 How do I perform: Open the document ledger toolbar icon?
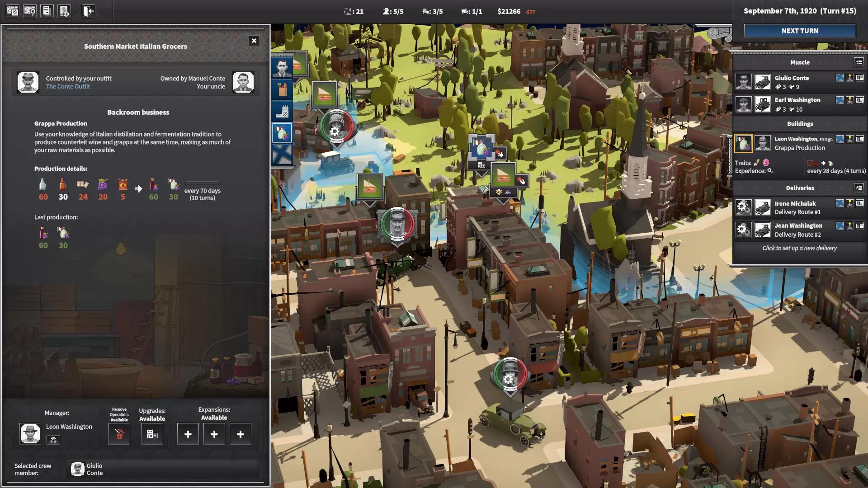(47, 11)
